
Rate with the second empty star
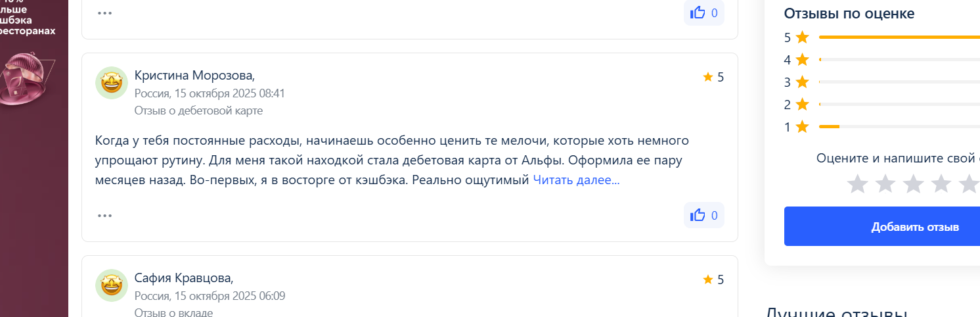click(885, 184)
